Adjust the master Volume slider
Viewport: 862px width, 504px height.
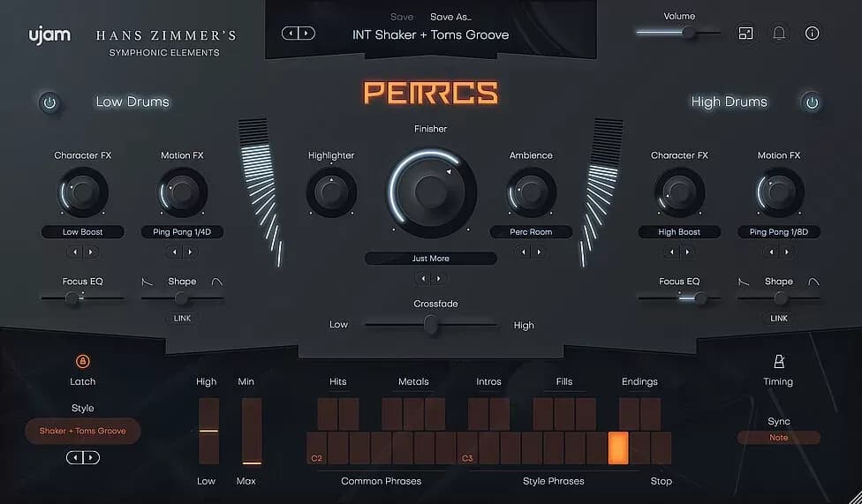tap(677, 33)
